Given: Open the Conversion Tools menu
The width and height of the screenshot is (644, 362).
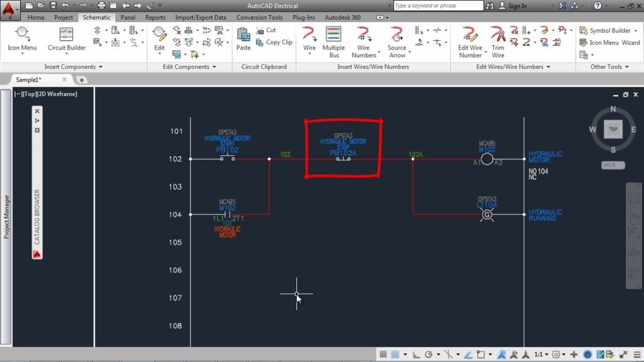Looking at the screenshot, I should pyautogui.click(x=259, y=18).
